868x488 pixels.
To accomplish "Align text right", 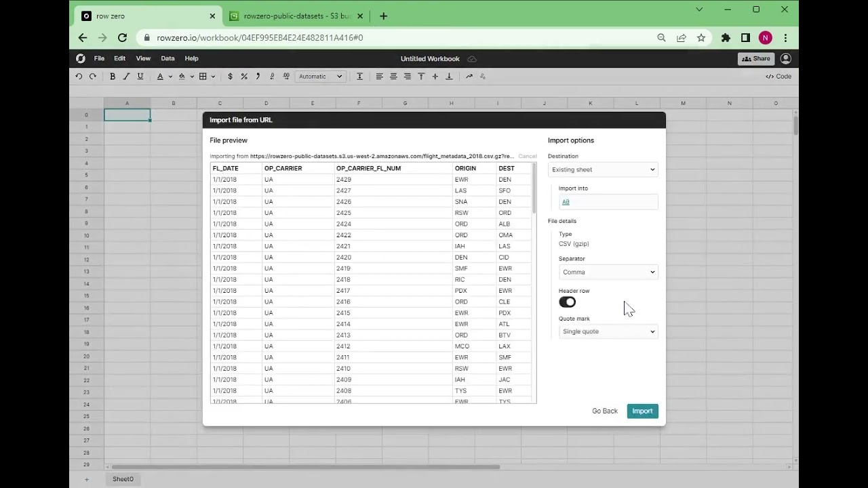I will [x=408, y=77].
